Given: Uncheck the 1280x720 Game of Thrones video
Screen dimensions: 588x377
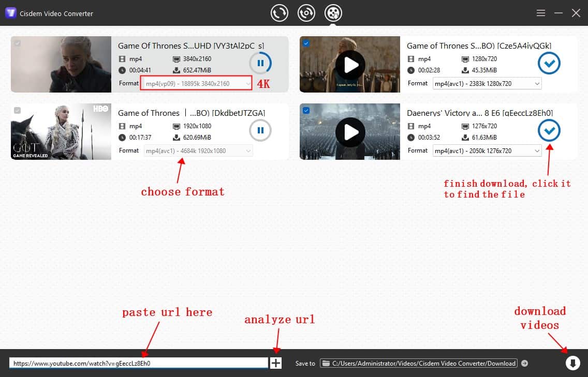Looking at the screenshot, I should tap(306, 43).
